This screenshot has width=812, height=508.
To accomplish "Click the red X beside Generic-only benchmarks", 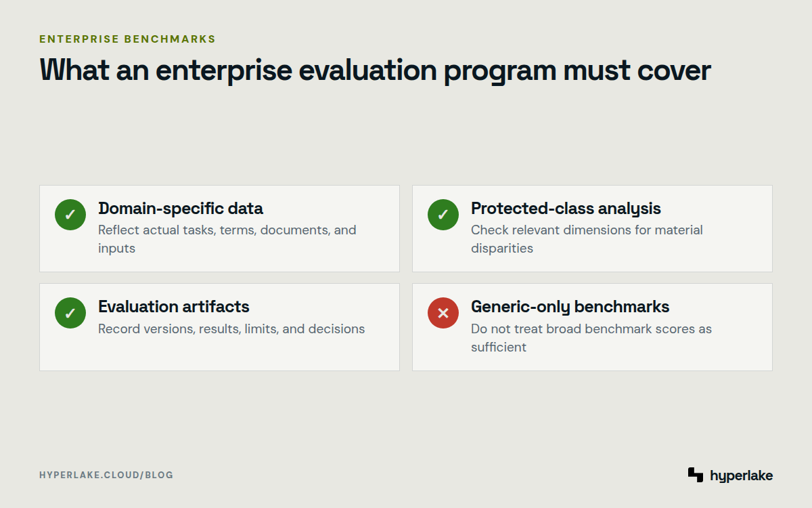I will [443, 313].
